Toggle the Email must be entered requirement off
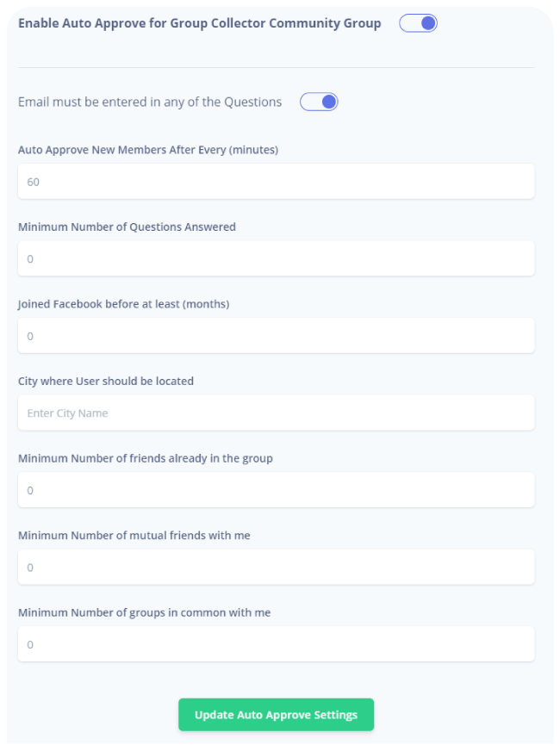This screenshot has width=560, height=751. pos(319,102)
